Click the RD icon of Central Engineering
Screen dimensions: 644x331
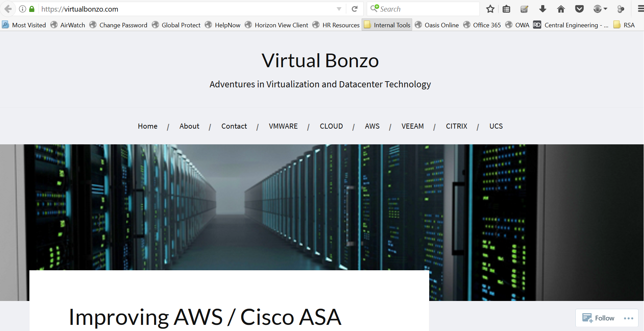[537, 25]
